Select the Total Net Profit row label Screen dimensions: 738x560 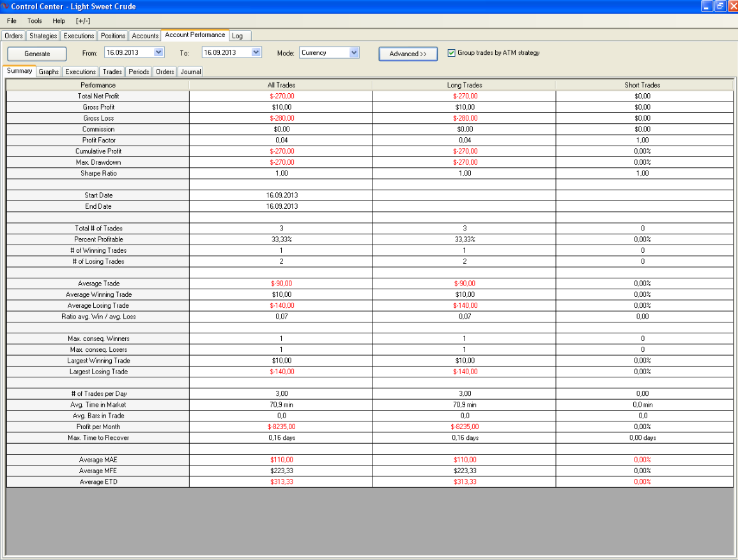98,96
